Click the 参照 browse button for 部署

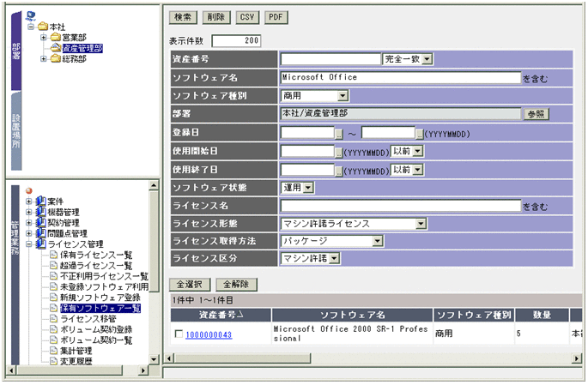pos(536,114)
